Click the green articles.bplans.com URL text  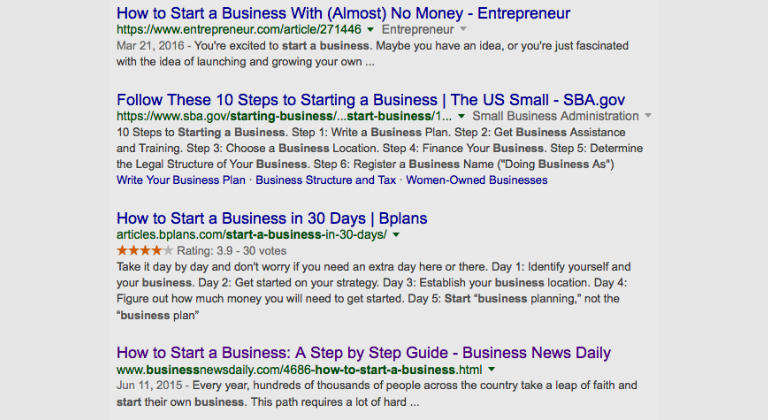point(252,235)
